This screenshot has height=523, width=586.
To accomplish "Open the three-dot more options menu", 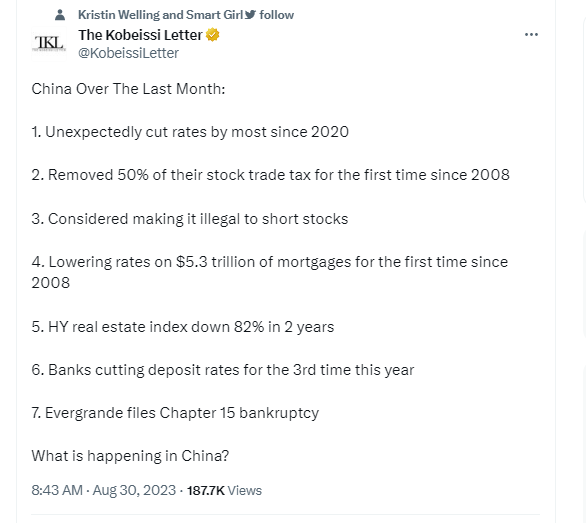I will click(531, 35).
